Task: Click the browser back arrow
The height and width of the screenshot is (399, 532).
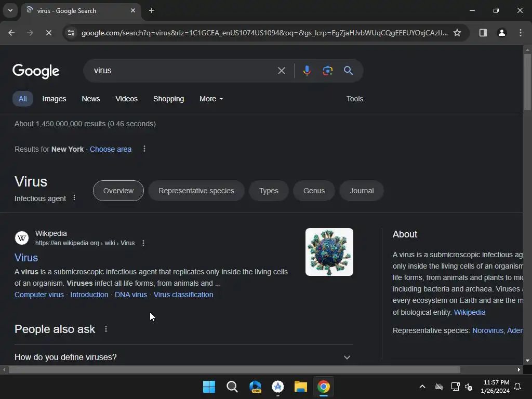Action: [x=11, y=33]
